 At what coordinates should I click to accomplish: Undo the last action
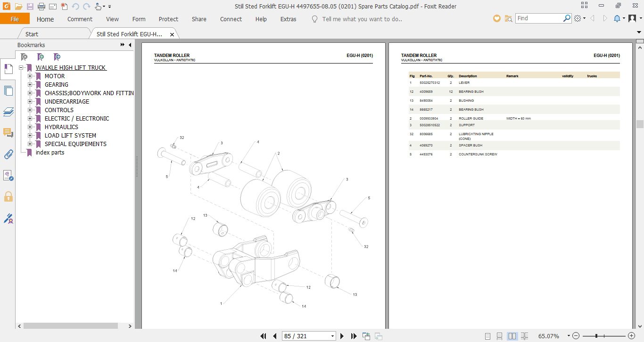point(75,7)
